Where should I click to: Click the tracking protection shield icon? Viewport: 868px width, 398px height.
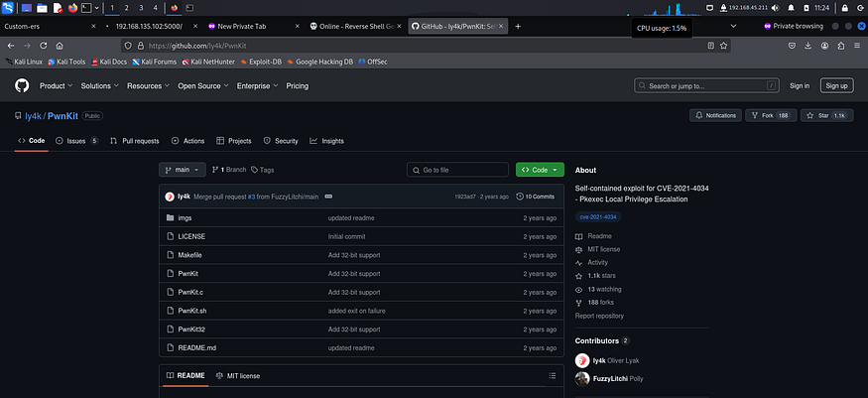(x=128, y=46)
